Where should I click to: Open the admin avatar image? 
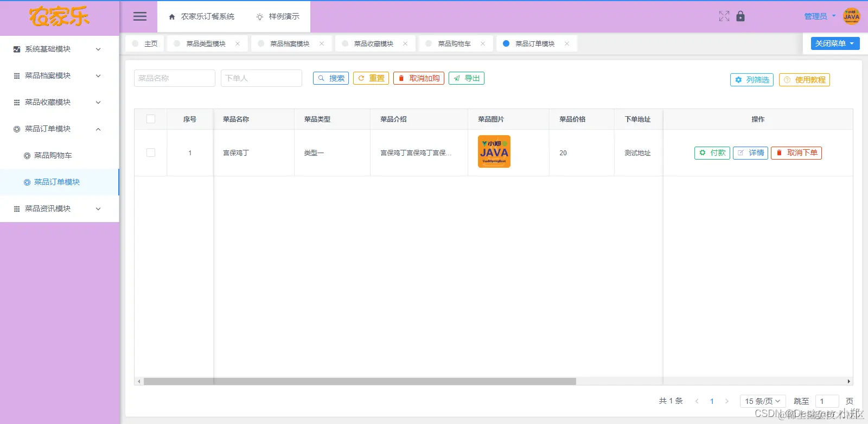point(852,16)
